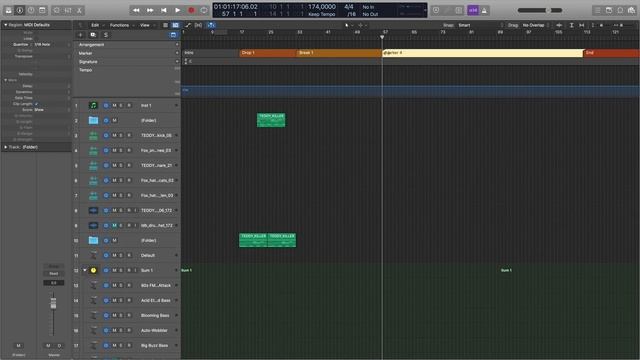Click the vertical auto zoom button
The image size is (640, 360).
pos(571,25)
